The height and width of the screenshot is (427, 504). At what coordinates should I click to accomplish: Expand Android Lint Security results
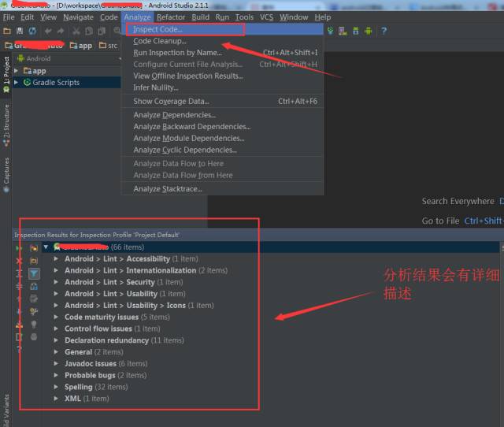pyautogui.click(x=56, y=282)
